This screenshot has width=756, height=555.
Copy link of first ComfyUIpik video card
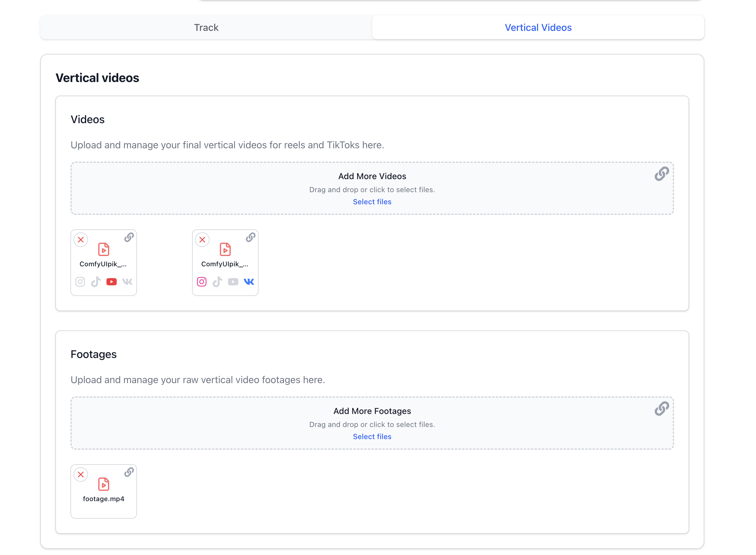[129, 238]
